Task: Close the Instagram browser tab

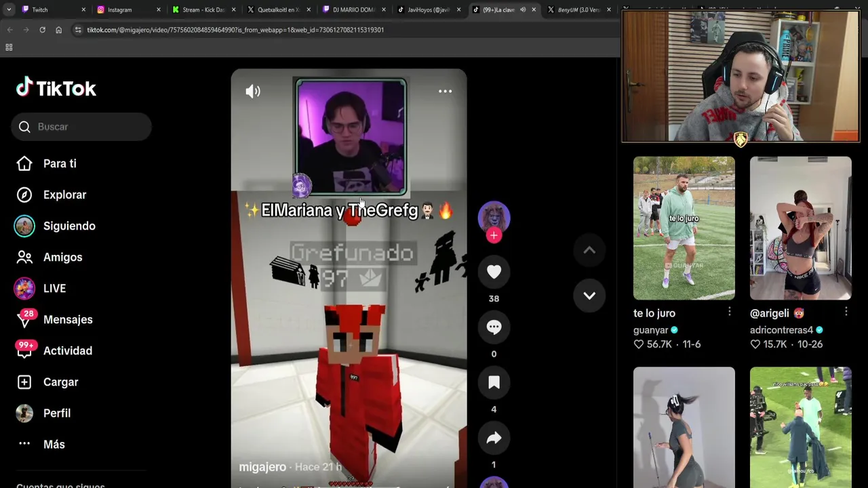Action: [159, 9]
